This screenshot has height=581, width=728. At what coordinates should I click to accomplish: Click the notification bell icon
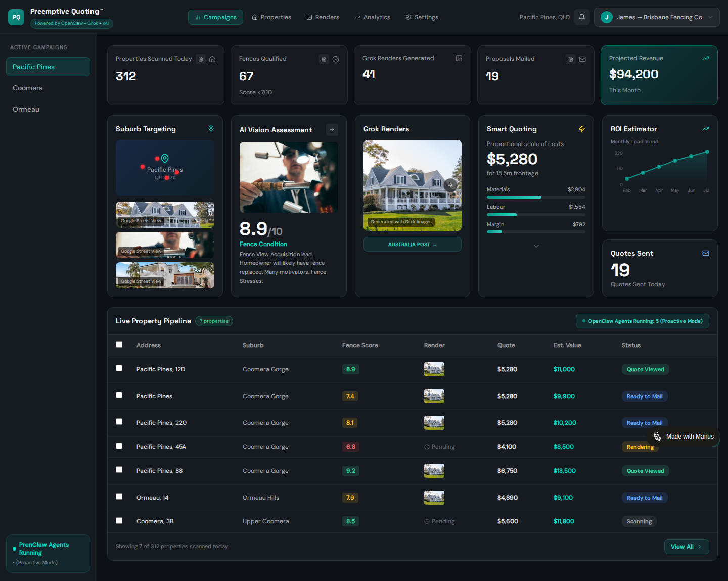point(582,17)
